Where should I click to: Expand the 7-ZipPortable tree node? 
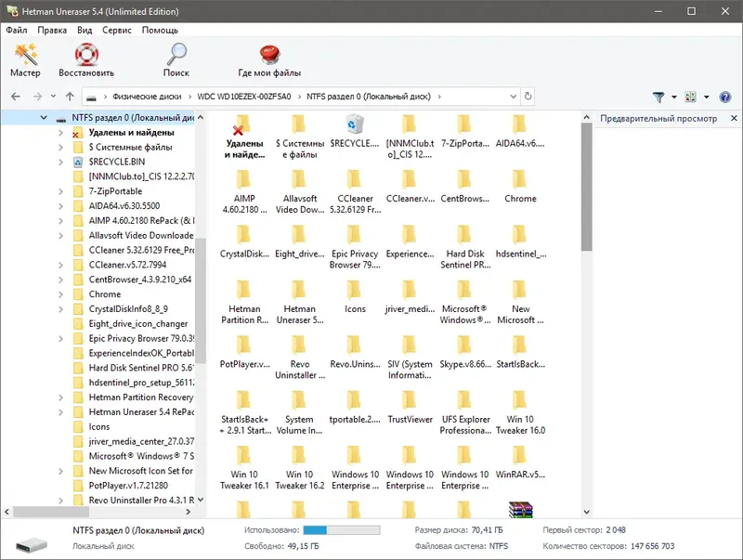60,191
